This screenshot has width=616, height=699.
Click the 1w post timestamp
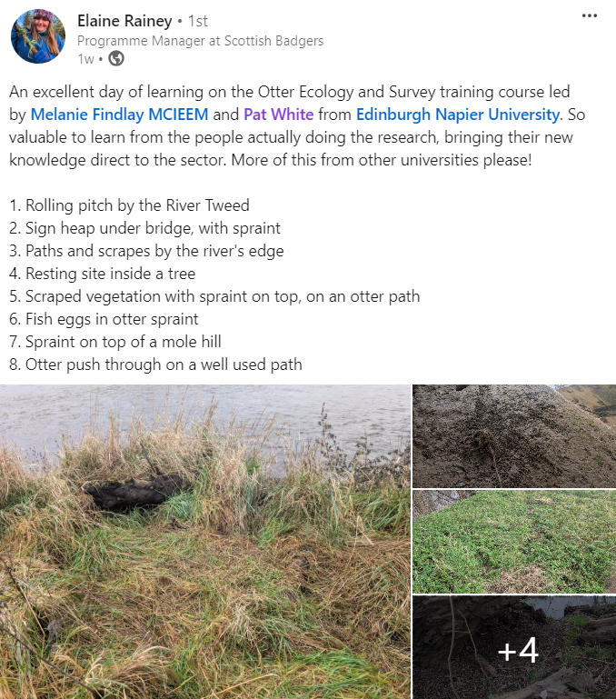(x=85, y=59)
